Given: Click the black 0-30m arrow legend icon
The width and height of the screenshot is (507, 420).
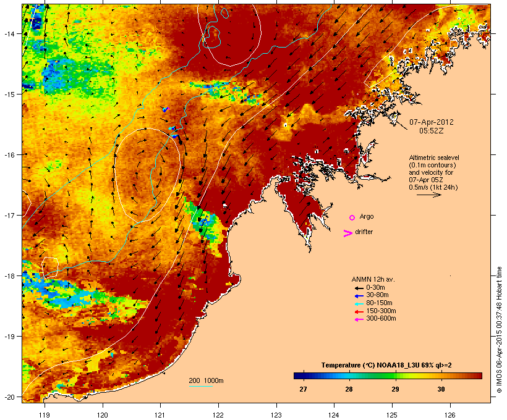Looking at the screenshot, I should point(359,288).
